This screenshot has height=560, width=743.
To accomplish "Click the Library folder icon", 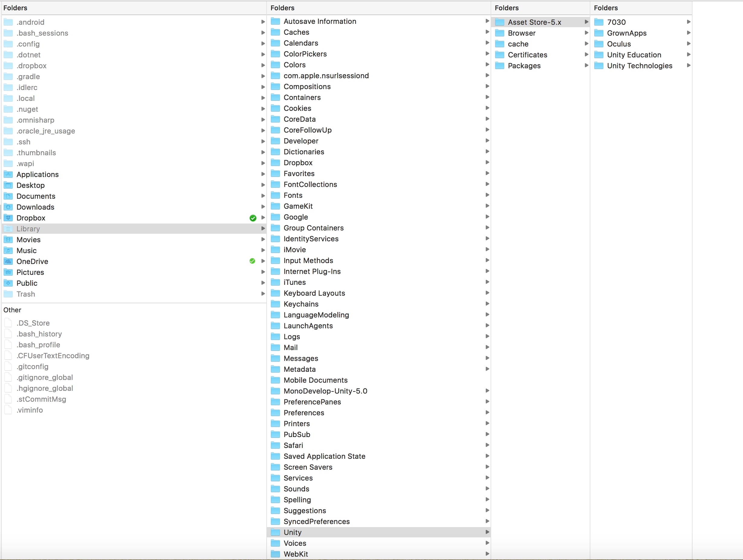I will [8, 229].
